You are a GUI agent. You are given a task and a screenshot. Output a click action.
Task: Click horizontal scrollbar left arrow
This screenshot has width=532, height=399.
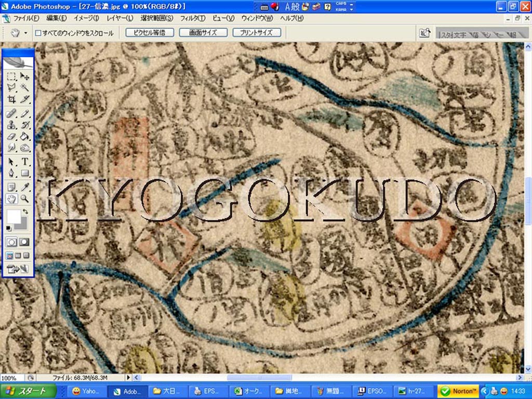point(136,377)
